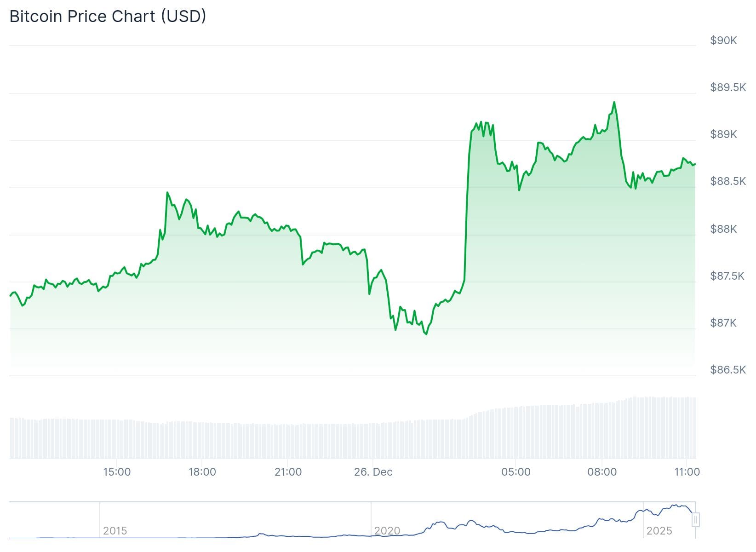This screenshot has height=552, width=756.
Task: Click the lowest price dip on chart
Action: (426, 334)
